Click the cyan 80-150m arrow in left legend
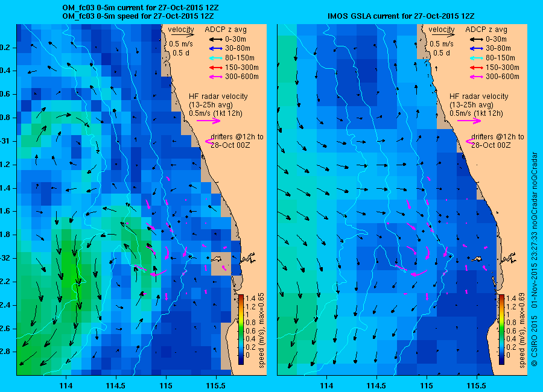Image resolution: width=543 pixels, height=392 pixels. (x=216, y=58)
